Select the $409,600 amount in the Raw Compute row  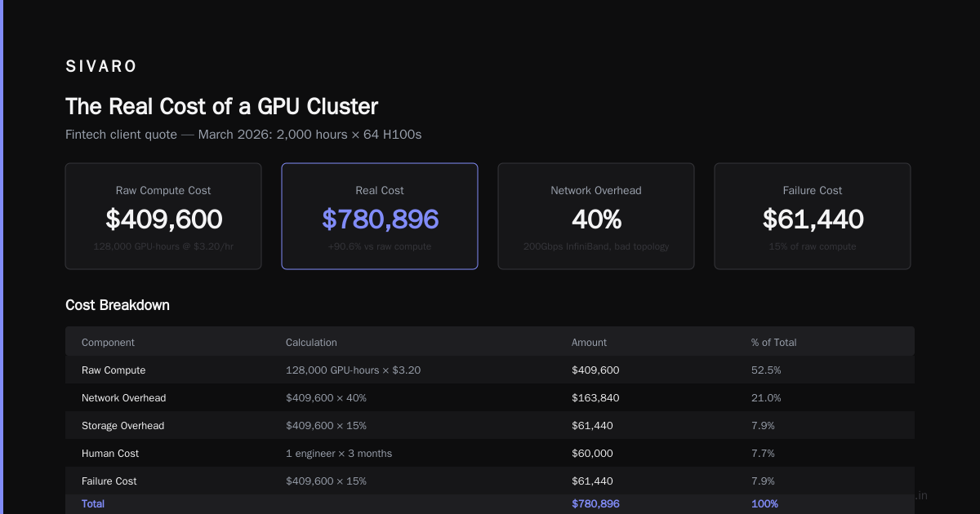595,370
